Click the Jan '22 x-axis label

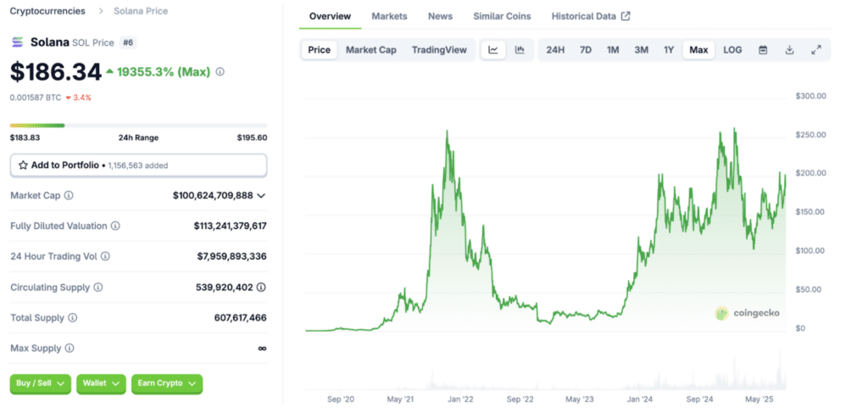(x=460, y=399)
